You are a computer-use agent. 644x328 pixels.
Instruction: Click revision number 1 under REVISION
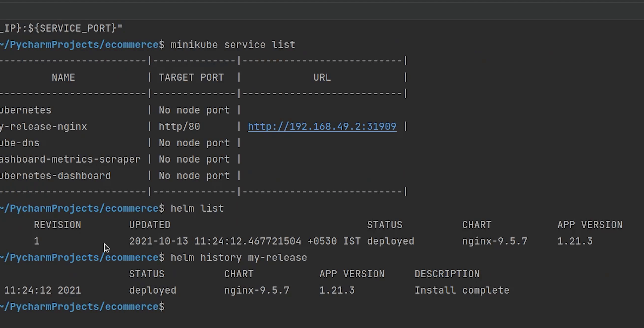point(37,241)
